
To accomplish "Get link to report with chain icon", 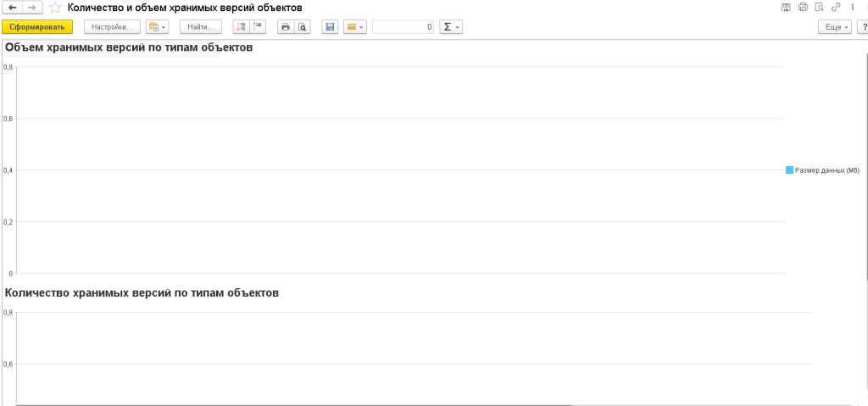I will 837,7.
